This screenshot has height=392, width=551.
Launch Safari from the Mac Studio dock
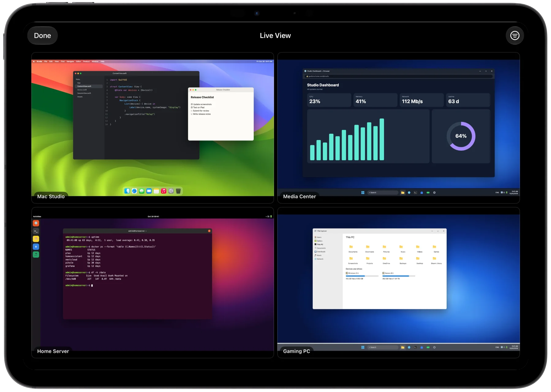click(134, 191)
